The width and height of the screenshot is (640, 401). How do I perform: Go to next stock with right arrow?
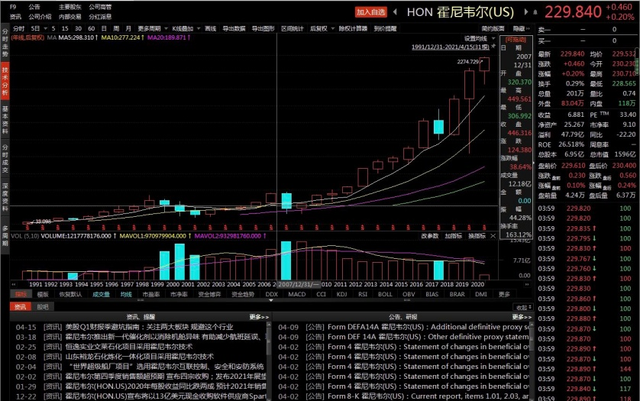526,12
